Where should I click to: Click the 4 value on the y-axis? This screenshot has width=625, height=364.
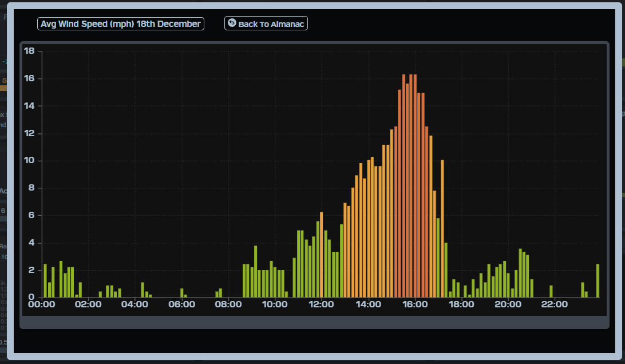(32, 243)
